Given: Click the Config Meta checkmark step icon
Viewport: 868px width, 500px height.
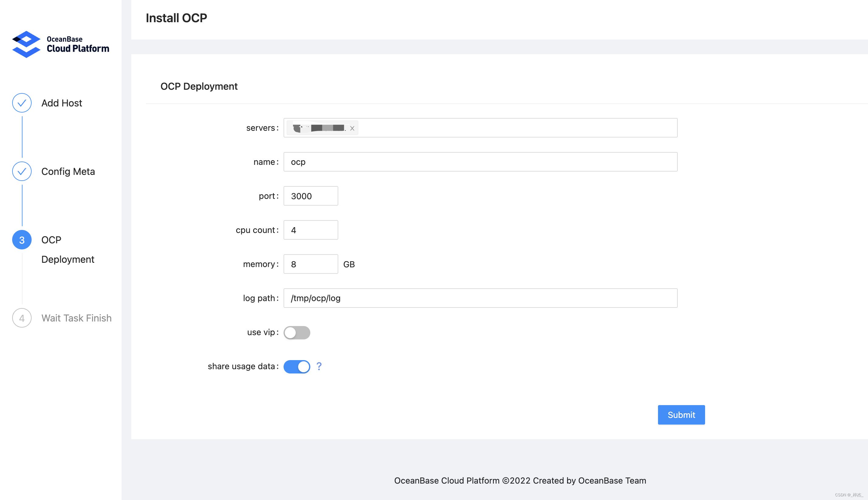Looking at the screenshot, I should pyautogui.click(x=22, y=171).
